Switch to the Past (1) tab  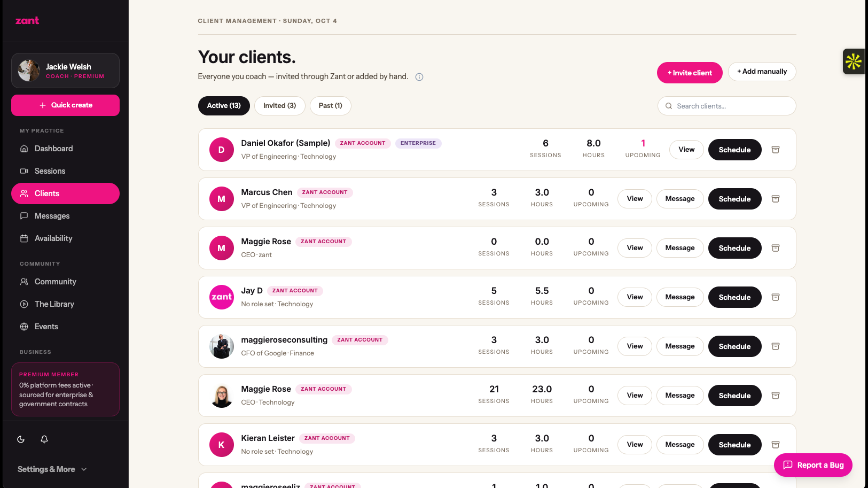coord(330,106)
